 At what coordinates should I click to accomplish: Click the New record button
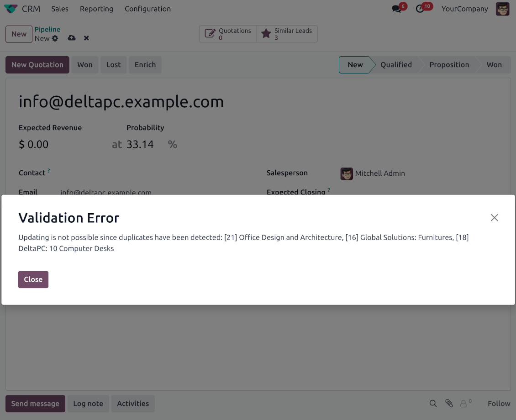pyautogui.click(x=19, y=34)
